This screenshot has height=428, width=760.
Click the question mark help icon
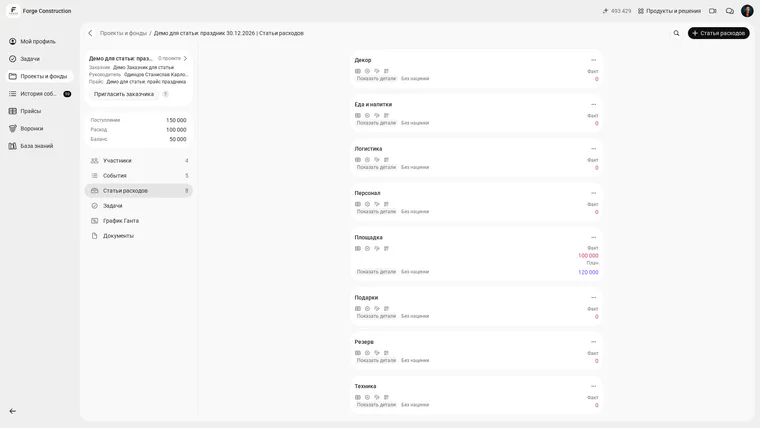tap(165, 94)
